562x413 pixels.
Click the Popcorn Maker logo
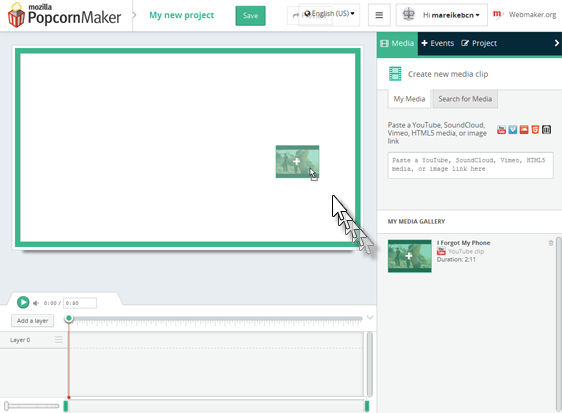pyautogui.click(x=65, y=15)
